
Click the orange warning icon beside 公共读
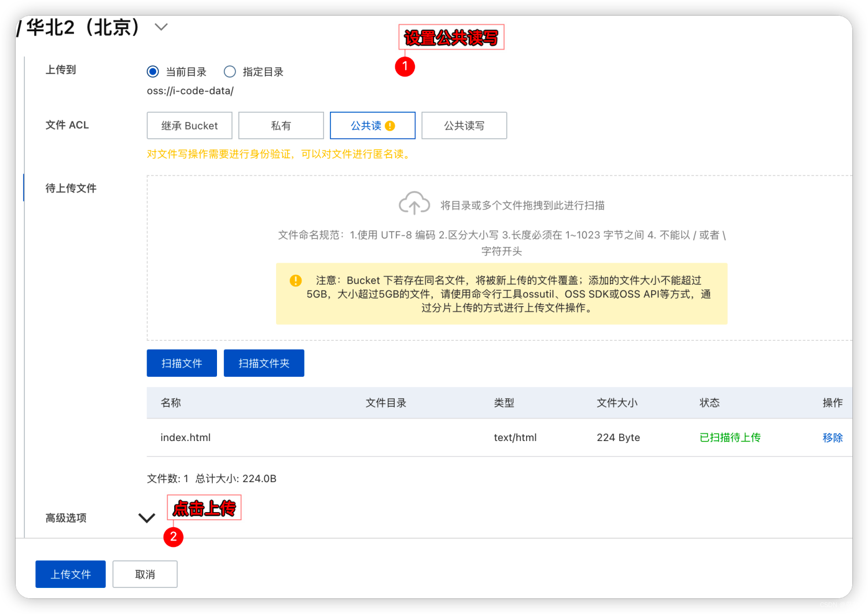[390, 126]
